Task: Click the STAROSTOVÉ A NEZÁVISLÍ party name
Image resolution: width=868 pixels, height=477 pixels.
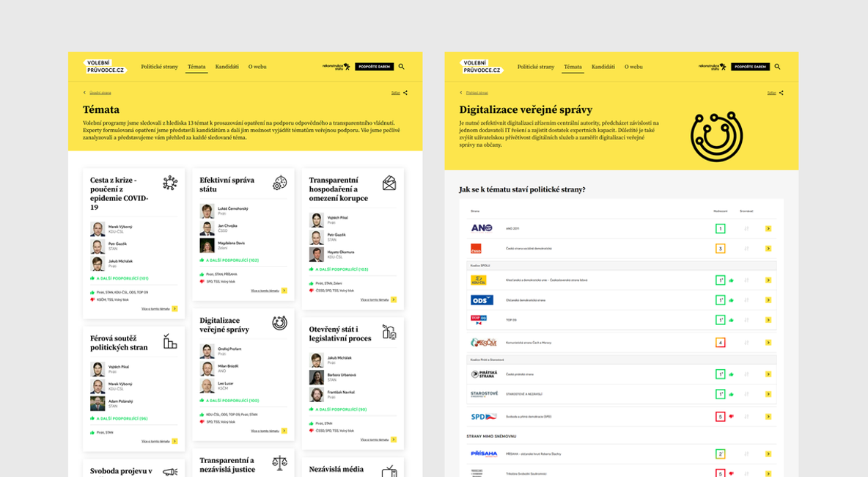Action: coord(523,395)
